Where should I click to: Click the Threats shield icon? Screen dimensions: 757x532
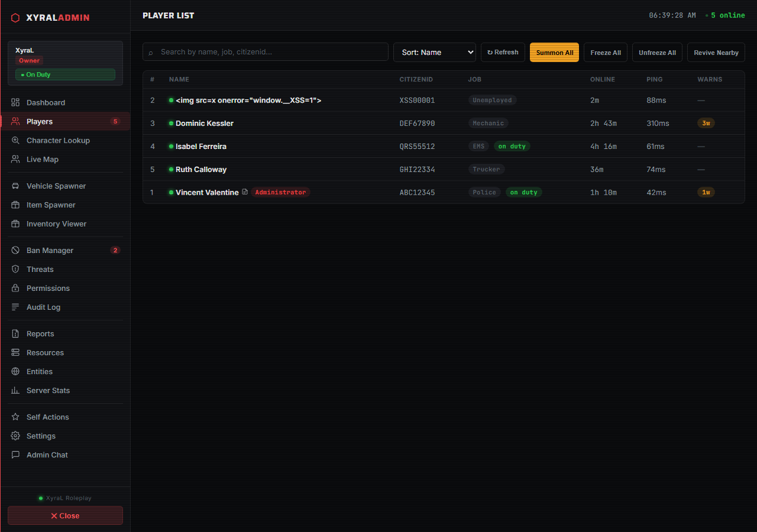click(x=15, y=269)
